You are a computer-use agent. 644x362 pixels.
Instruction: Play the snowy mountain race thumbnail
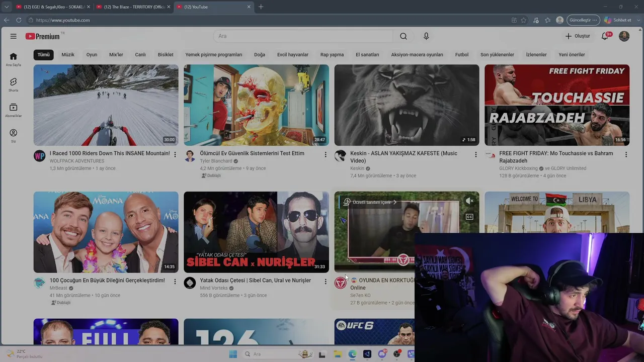106,105
